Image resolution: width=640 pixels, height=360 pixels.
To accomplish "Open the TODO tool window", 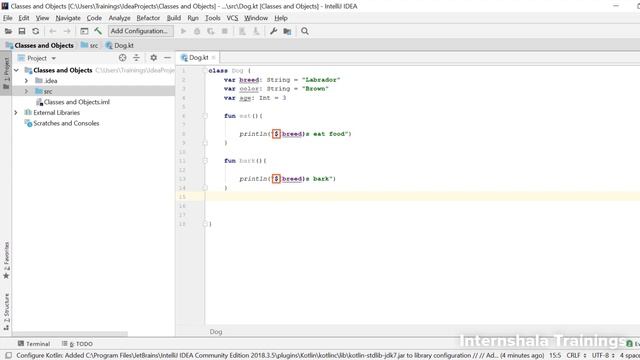I will click(77, 344).
